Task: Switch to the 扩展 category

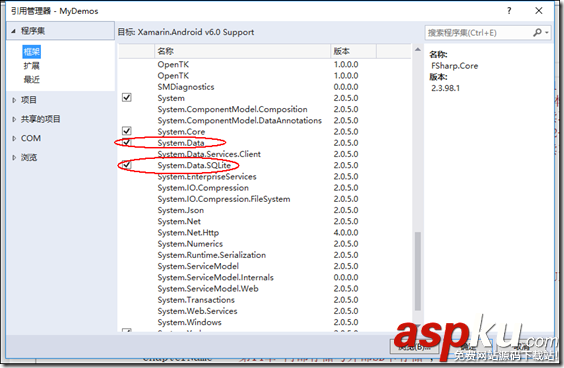Action: [31, 66]
